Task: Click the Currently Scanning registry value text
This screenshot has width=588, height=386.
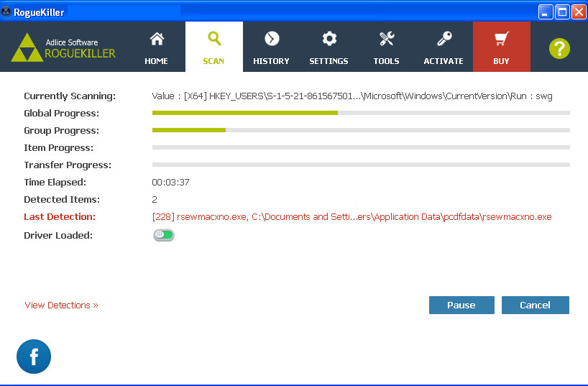Action: point(352,96)
